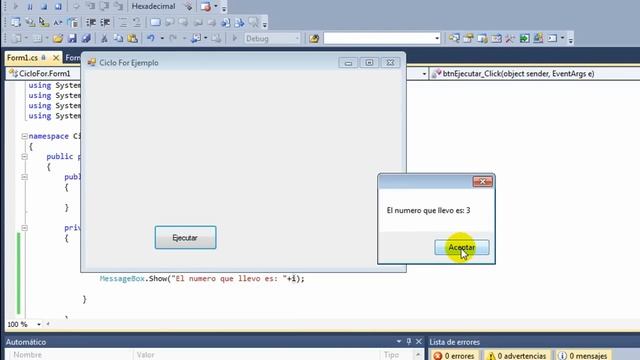The width and height of the screenshot is (640, 360).
Task: Click the Ejecutar button in the form
Action: 185,238
